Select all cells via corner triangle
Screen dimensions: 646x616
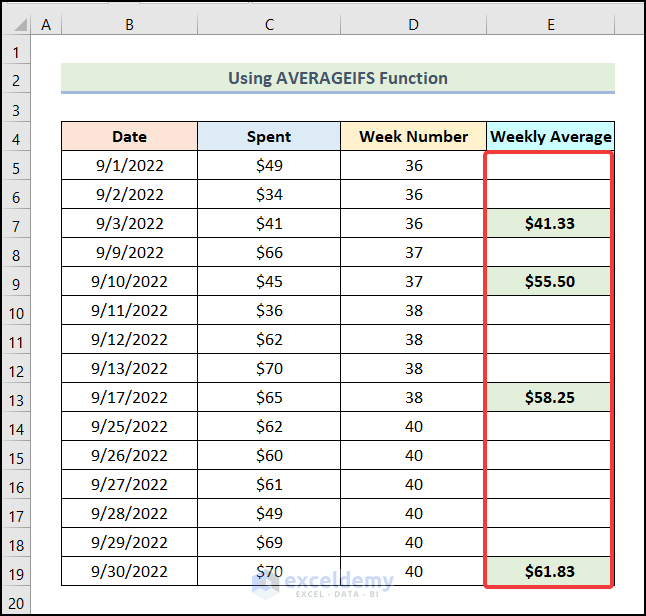(19, 25)
